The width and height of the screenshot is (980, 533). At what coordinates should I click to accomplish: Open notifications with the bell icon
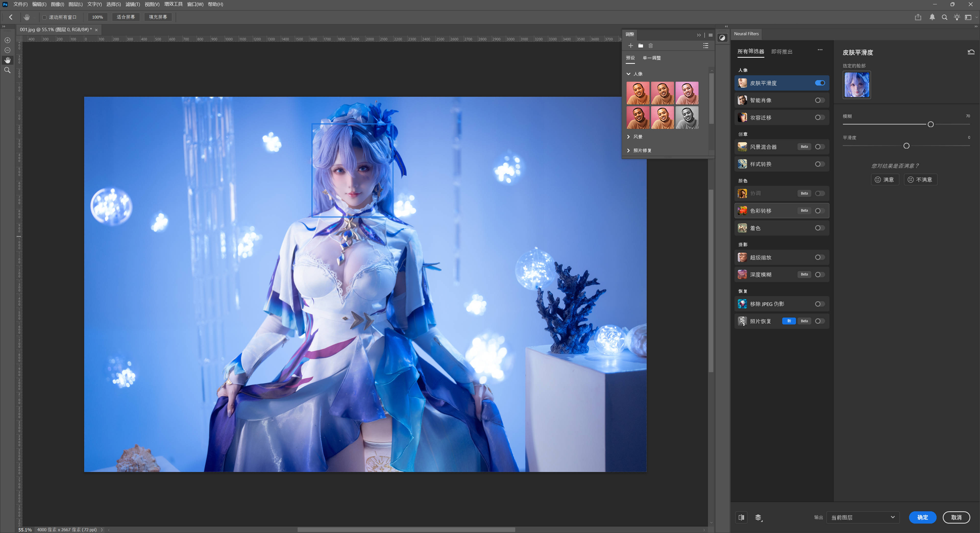932,17
